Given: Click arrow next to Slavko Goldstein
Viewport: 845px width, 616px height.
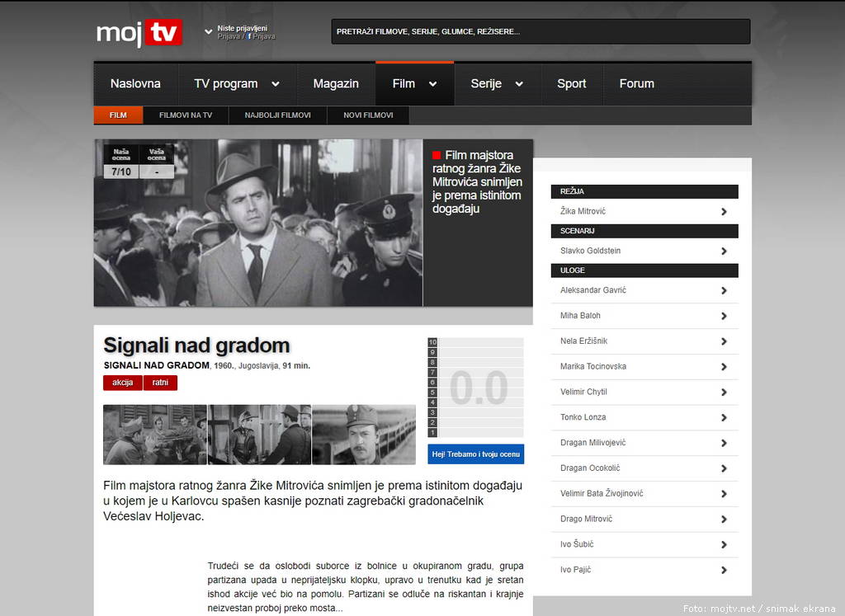Looking at the screenshot, I should point(724,251).
